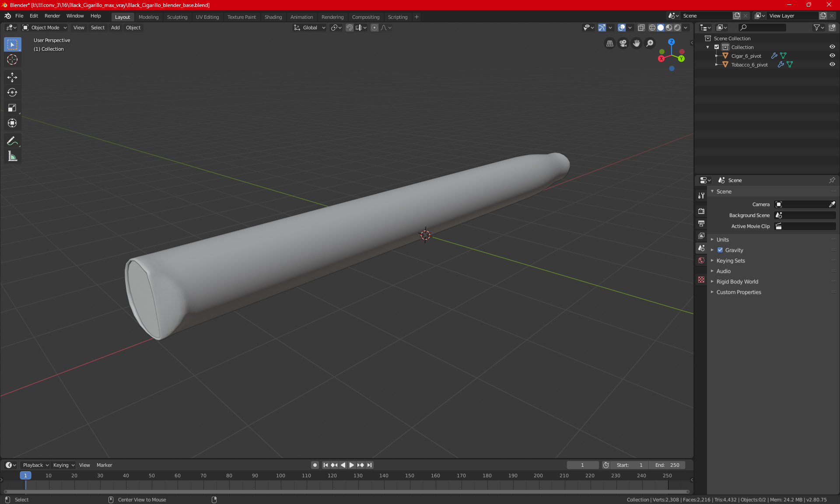The height and width of the screenshot is (504, 840).
Task: Hide Cigar_6_pivot in viewport
Action: click(x=832, y=56)
